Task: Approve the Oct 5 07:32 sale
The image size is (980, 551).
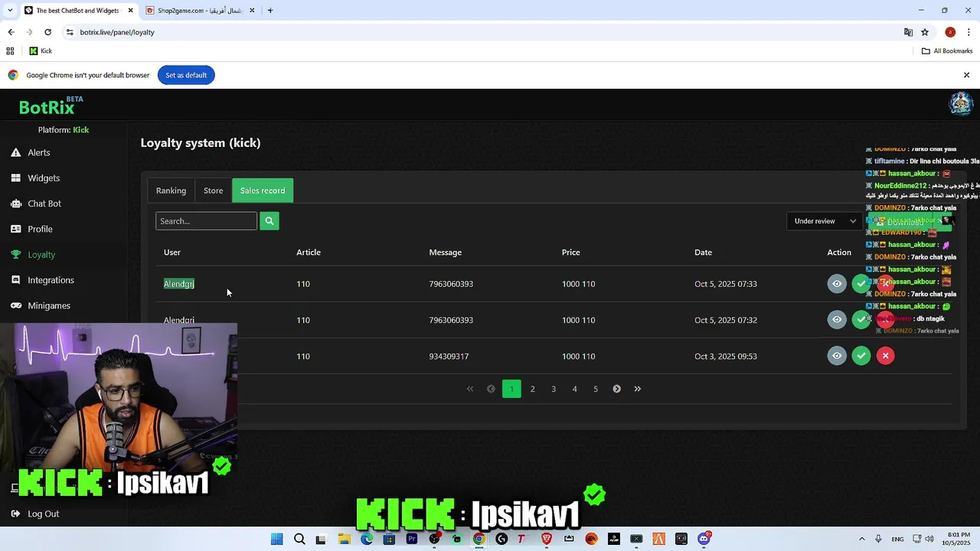Action: (861, 319)
